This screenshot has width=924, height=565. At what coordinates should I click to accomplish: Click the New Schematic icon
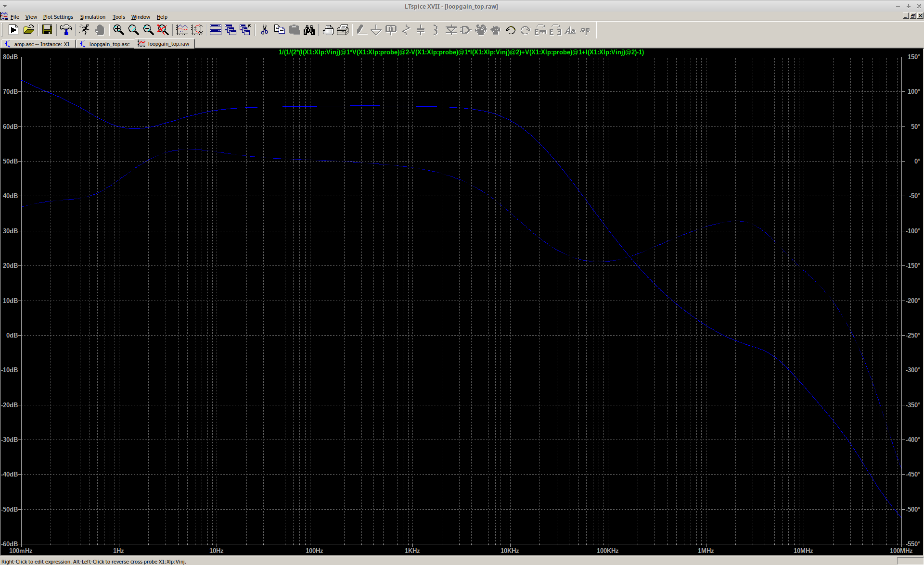click(13, 30)
